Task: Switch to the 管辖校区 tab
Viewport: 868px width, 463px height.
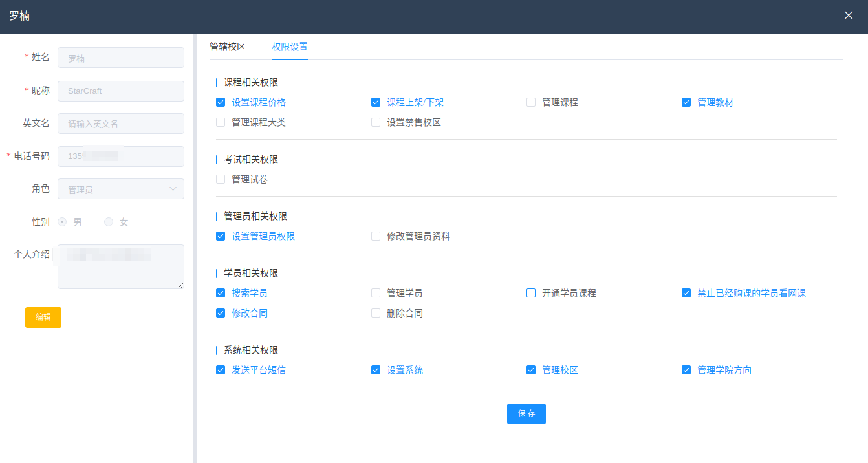Action: (x=228, y=47)
